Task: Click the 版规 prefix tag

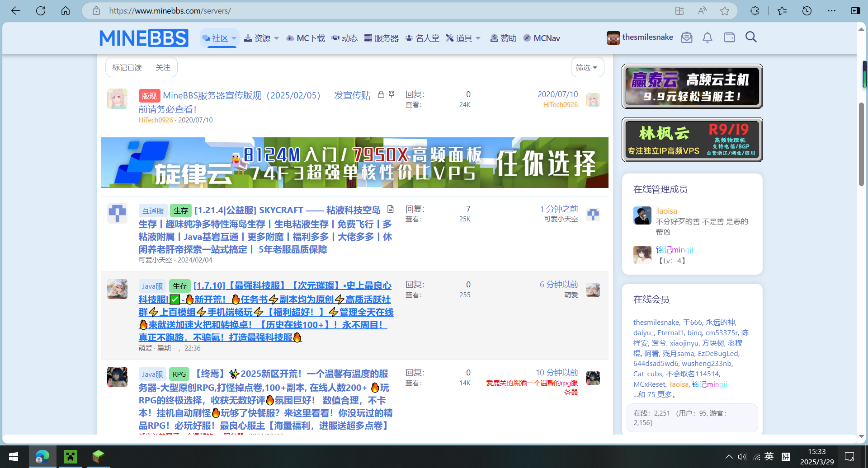Action: [149, 96]
